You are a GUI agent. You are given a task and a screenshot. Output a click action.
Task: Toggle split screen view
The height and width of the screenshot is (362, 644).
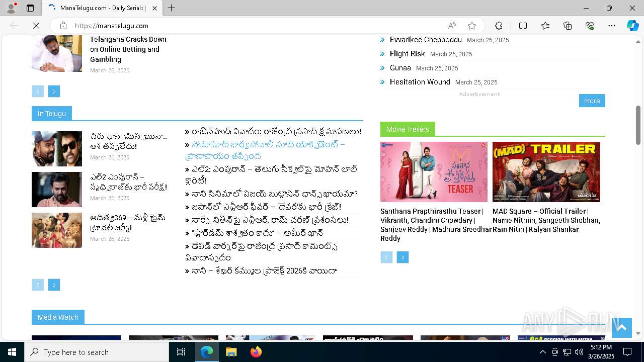[x=523, y=26]
